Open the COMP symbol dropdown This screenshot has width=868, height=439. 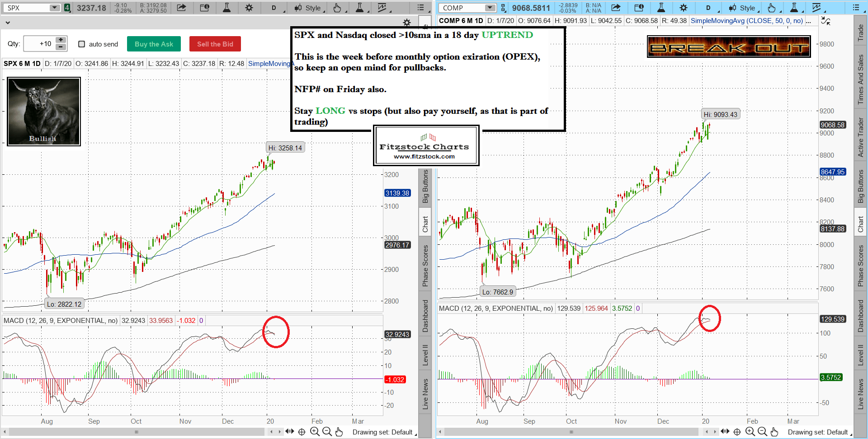pyautogui.click(x=490, y=8)
